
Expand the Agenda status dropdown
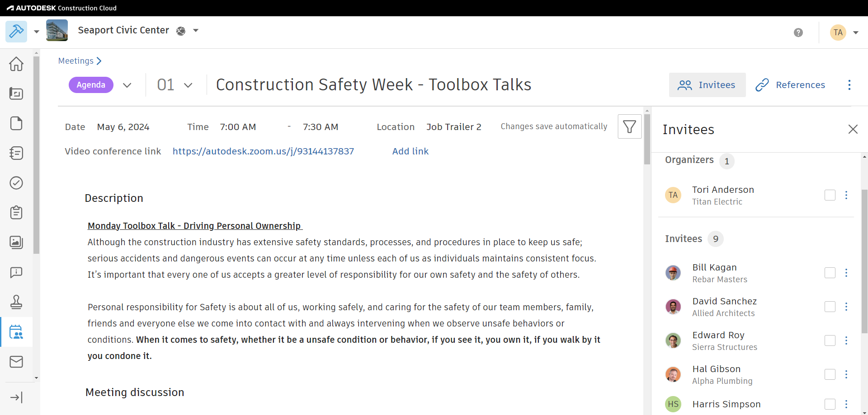(x=127, y=85)
